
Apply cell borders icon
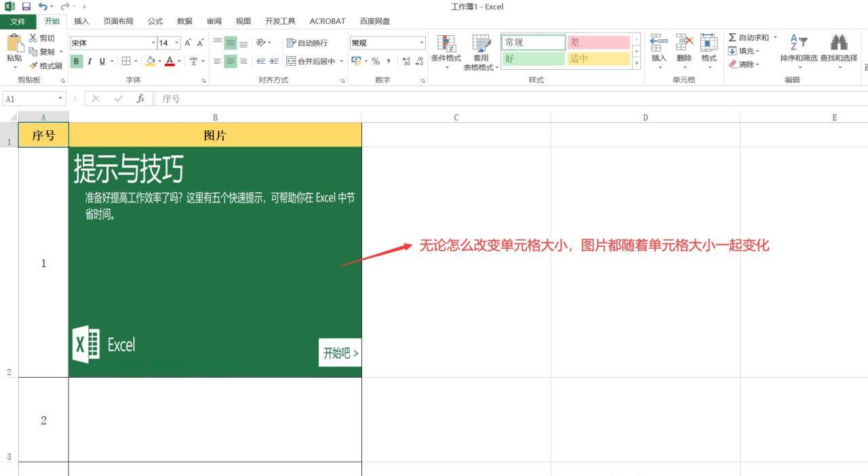(x=125, y=61)
